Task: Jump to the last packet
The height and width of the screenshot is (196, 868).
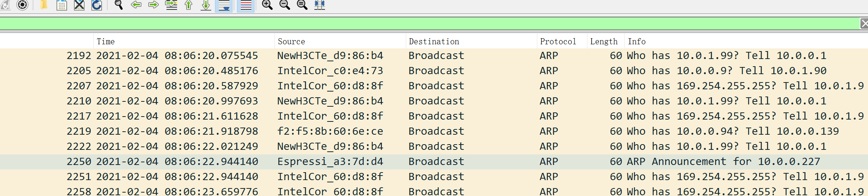Action: pyautogui.click(x=206, y=5)
